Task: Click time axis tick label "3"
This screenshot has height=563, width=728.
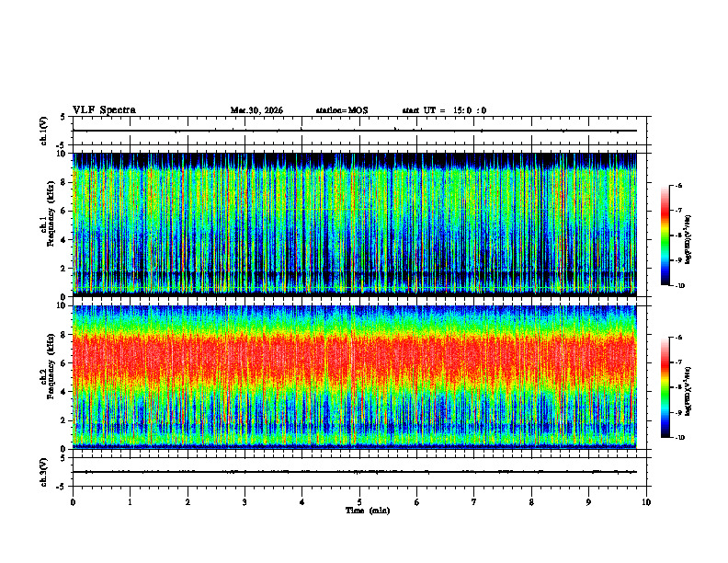Action: coord(245,502)
